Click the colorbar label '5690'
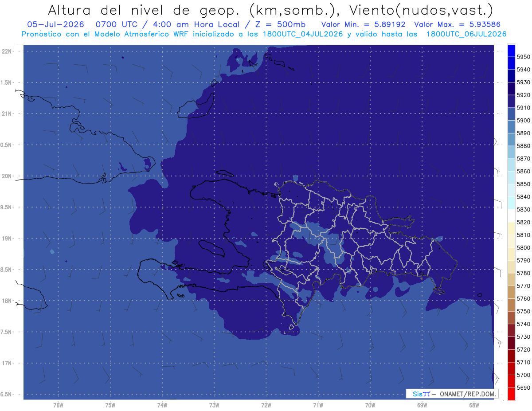 tap(523, 388)
